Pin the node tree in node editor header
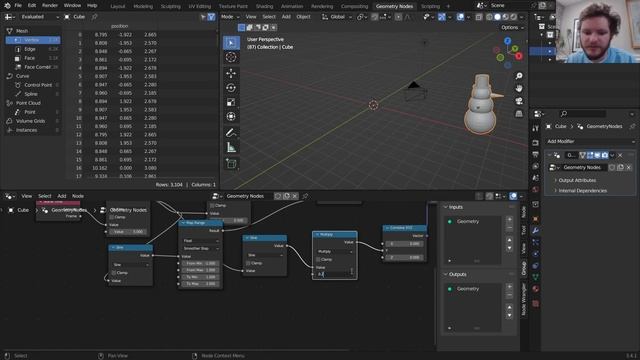The width and height of the screenshot is (640, 360). click(304, 196)
